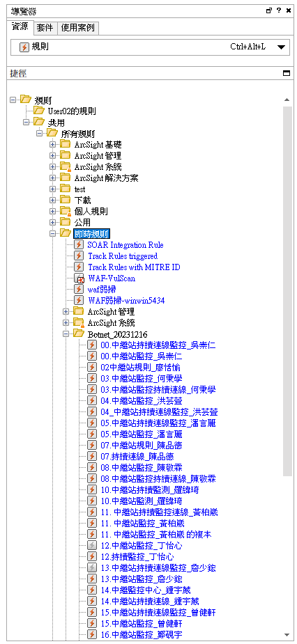This screenshot has width=297, height=644.
Task: Click the rule icon beside WAF弱掃-winwin5434
Action: point(79,300)
